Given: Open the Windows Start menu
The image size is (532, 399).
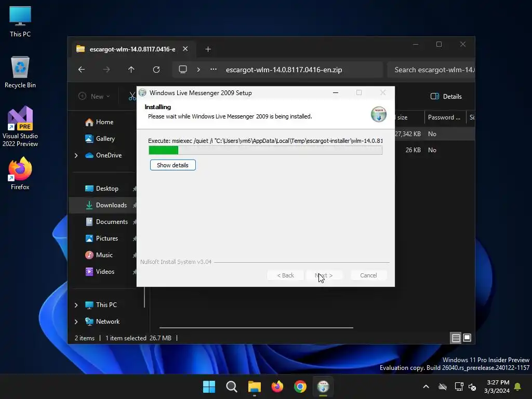Looking at the screenshot, I should (x=209, y=387).
